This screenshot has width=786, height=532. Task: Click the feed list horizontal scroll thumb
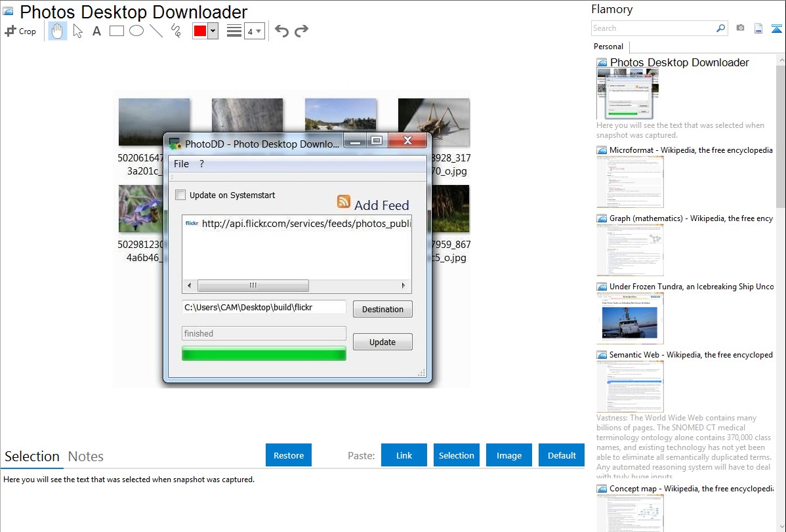pos(253,286)
